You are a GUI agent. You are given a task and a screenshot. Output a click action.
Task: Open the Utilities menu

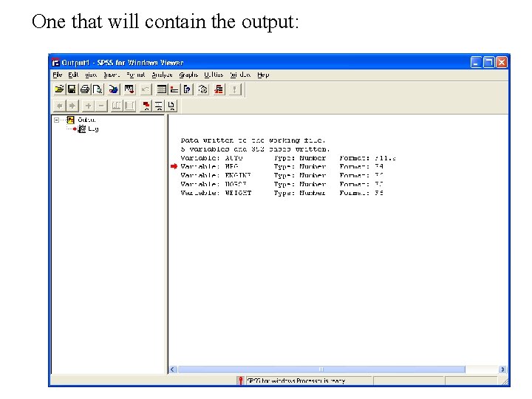click(214, 75)
